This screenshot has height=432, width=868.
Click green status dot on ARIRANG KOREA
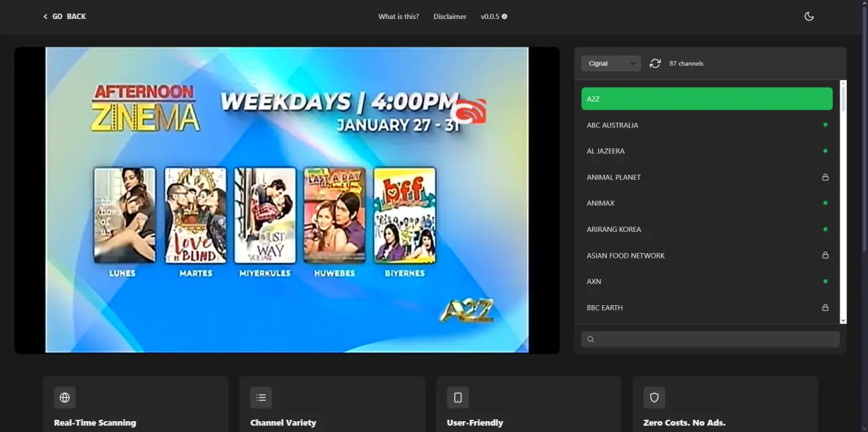click(x=825, y=229)
